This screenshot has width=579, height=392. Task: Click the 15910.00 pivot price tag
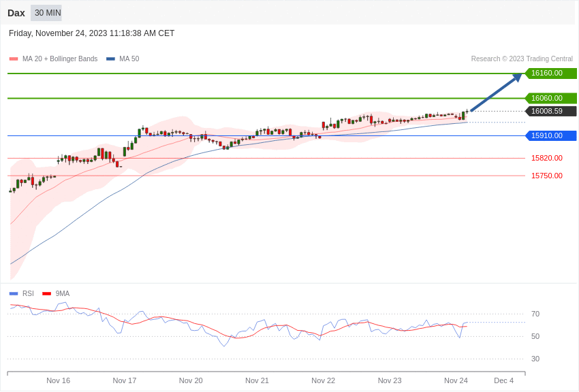pyautogui.click(x=550, y=135)
